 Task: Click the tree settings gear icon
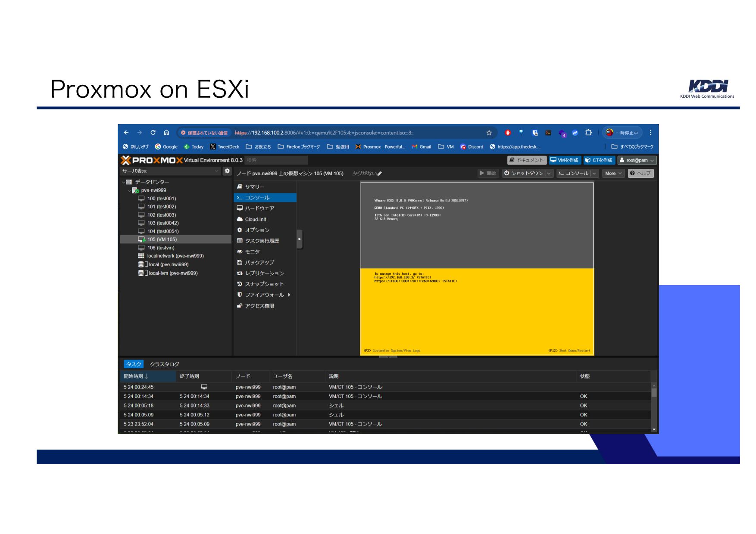point(227,171)
